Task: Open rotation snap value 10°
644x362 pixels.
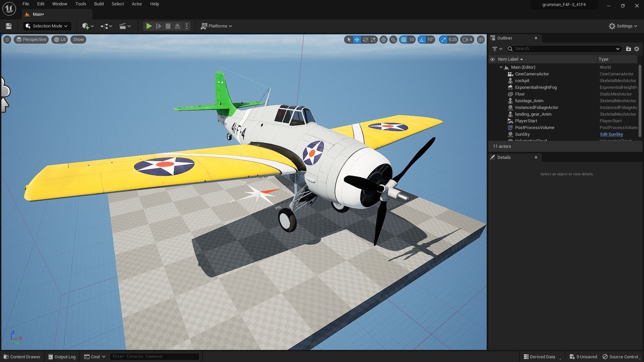Action: coord(430,40)
